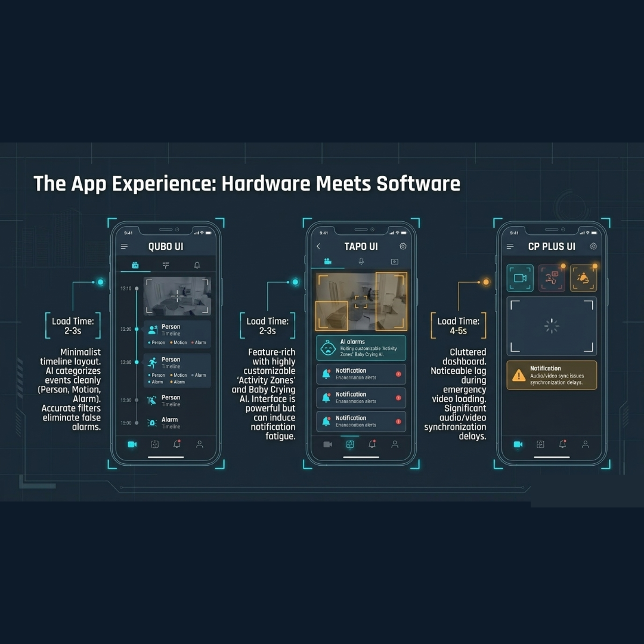The width and height of the screenshot is (644, 644).
Task: Tap the camera icon in CP PLUS bottom bar
Action: point(518,444)
